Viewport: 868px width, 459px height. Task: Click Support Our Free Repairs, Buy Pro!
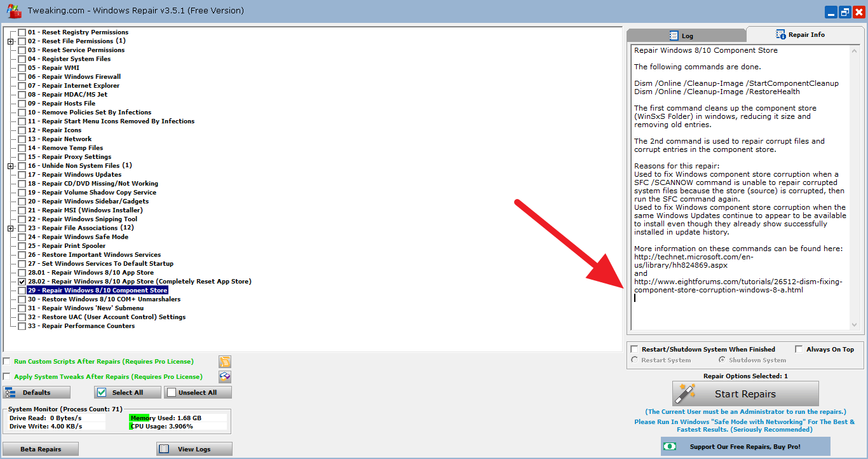point(745,446)
